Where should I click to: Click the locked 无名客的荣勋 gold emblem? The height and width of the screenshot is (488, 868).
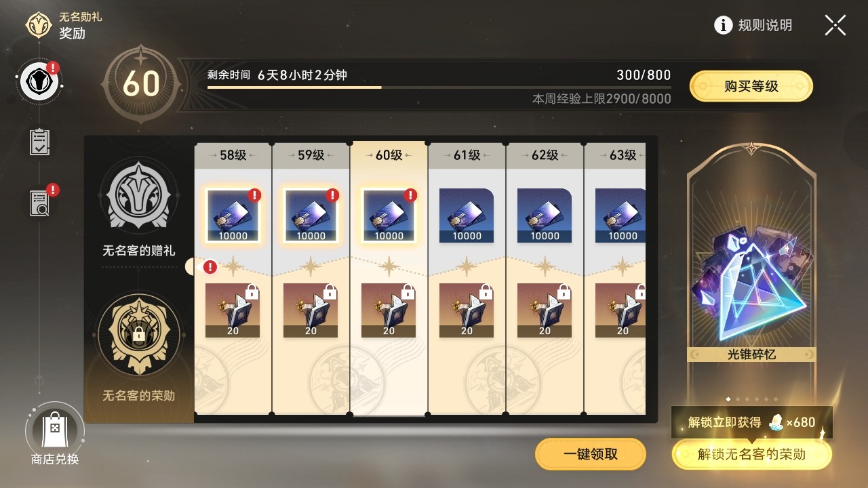[139, 334]
